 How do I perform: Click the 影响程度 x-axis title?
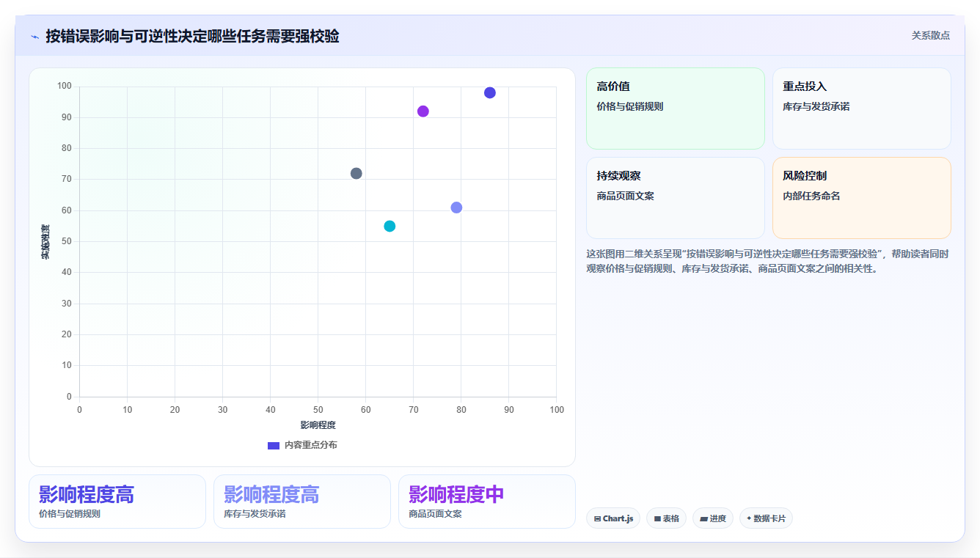click(318, 425)
